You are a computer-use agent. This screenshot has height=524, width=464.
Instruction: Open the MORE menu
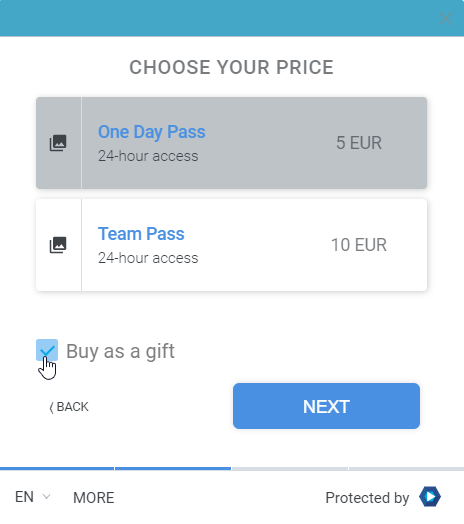(94, 498)
